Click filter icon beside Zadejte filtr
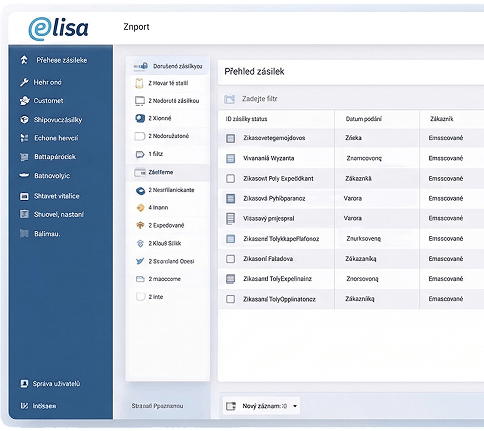The height and width of the screenshot is (431, 484). pyautogui.click(x=229, y=99)
